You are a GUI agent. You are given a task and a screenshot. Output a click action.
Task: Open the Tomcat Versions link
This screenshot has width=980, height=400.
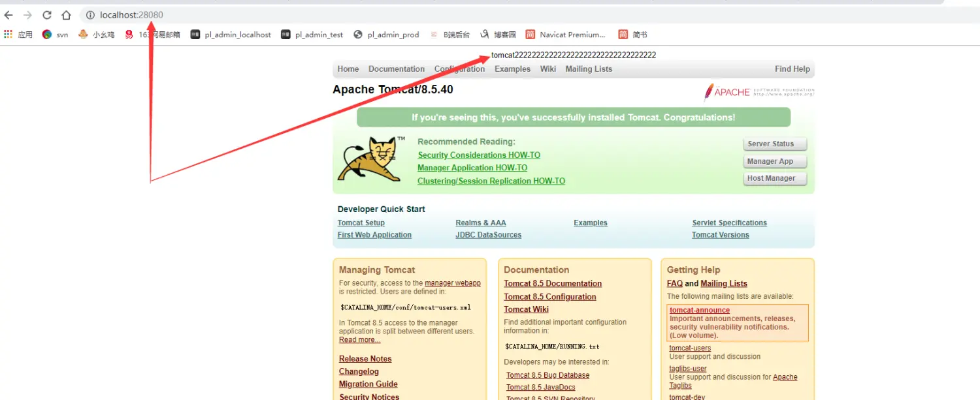(721, 235)
